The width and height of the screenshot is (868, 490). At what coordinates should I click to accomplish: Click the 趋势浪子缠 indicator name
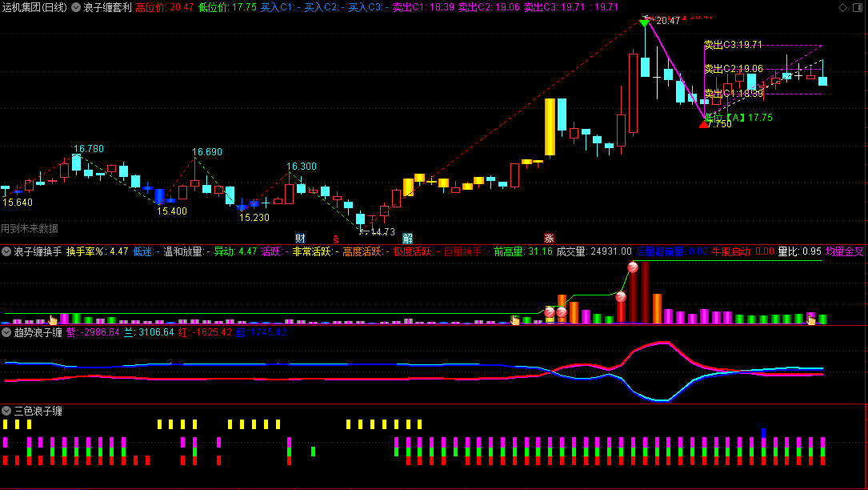38,332
